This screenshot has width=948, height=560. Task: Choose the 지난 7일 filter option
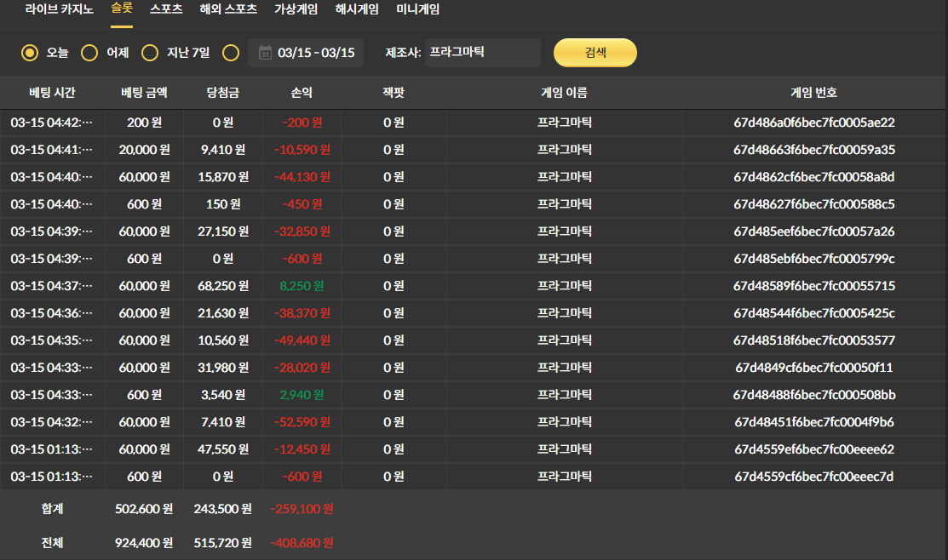point(150,53)
